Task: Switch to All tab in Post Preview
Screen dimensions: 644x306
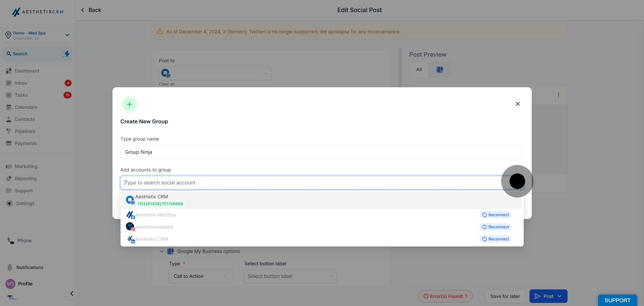Action: (x=419, y=70)
